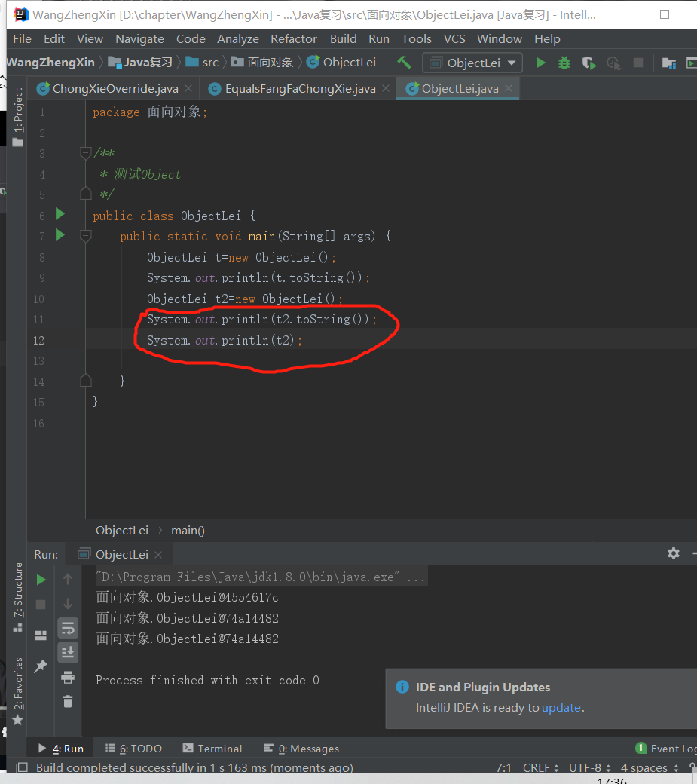
Task: Collapse main method fold marker at line 7
Action: tap(86, 235)
